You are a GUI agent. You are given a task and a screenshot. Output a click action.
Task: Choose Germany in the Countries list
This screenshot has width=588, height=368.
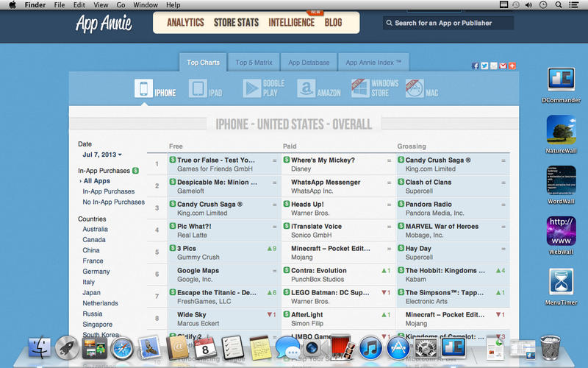(96, 272)
